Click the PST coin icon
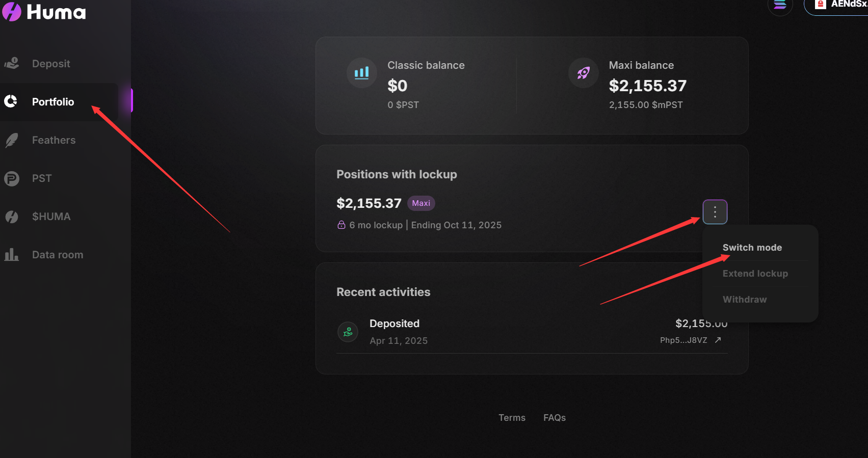This screenshot has width=868, height=458. coord(12,178)
